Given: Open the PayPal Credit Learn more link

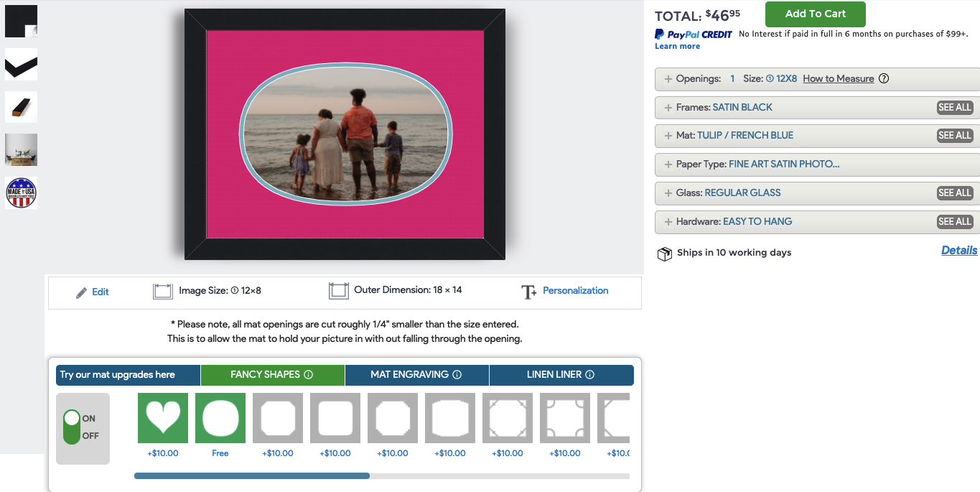Looking at the screenshot, I should 677,46.
